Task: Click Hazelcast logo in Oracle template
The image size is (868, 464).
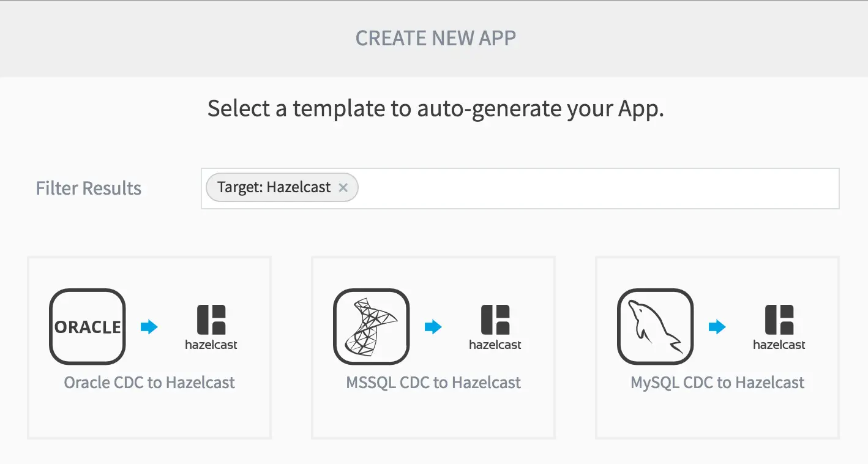Action: pos(211,327)
